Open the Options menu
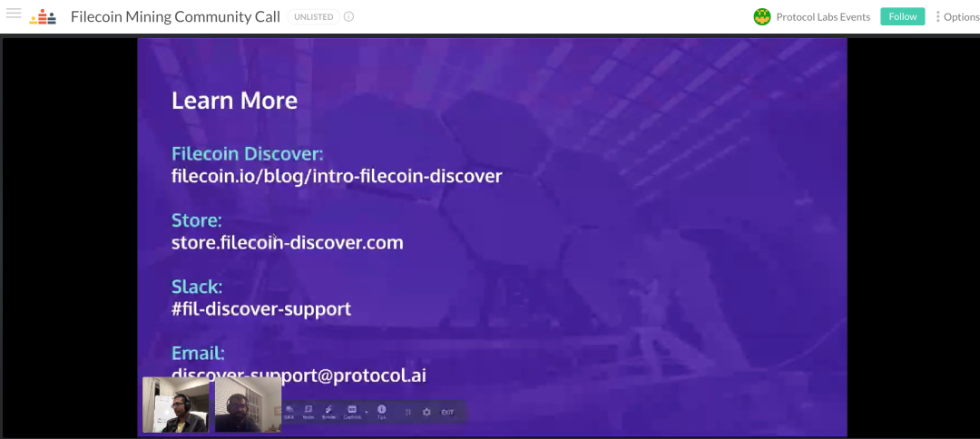 click(x=957, y=17)
